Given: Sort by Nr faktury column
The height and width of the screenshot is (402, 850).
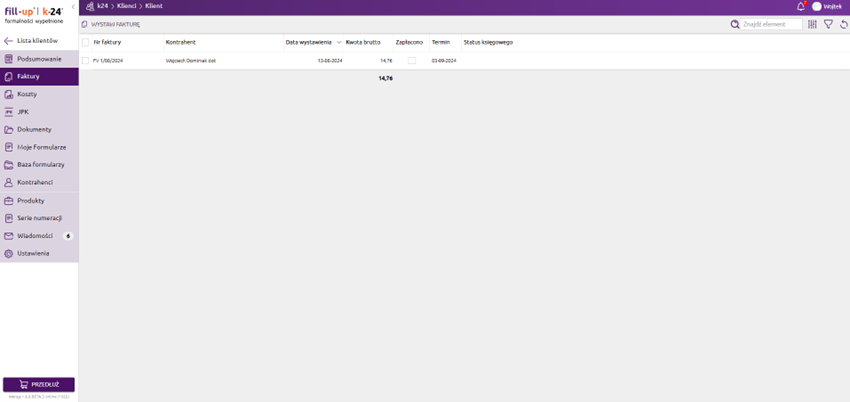Looking at the screenshot, I should click(107, 42).
